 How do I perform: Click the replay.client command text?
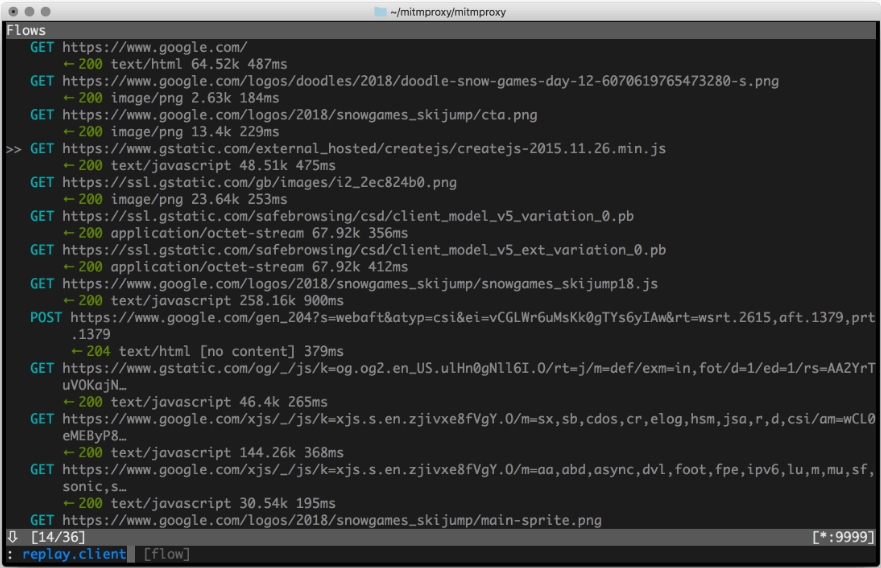click(x=74, y=554)
